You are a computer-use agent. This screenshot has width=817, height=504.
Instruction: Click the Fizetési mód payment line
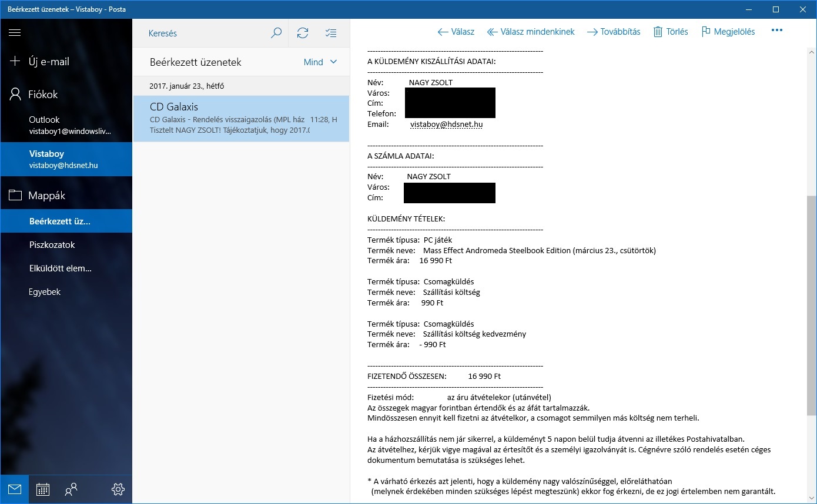click(459, 397)
